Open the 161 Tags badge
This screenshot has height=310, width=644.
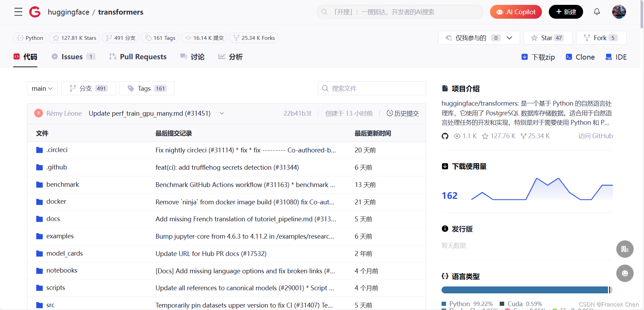(x=160, y=38)
